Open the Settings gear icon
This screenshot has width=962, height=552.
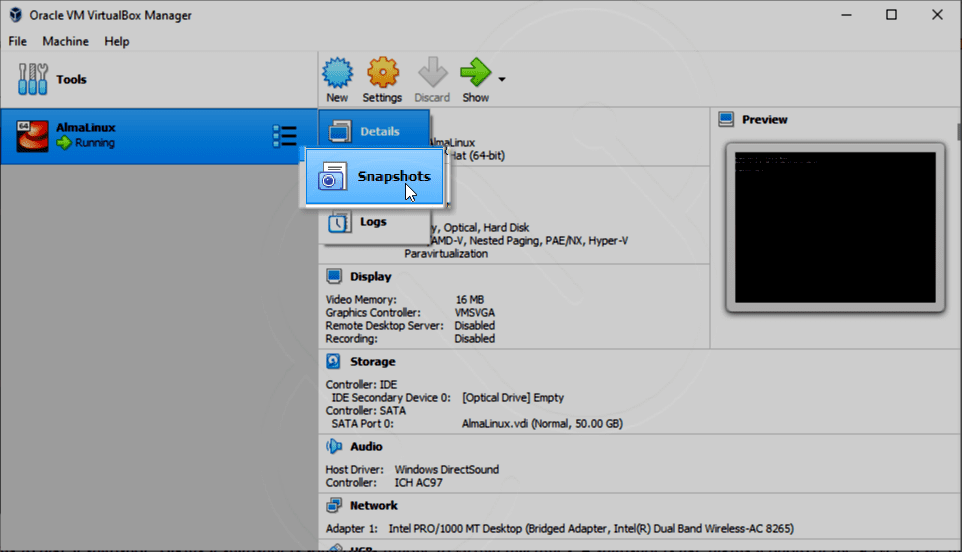383,73
